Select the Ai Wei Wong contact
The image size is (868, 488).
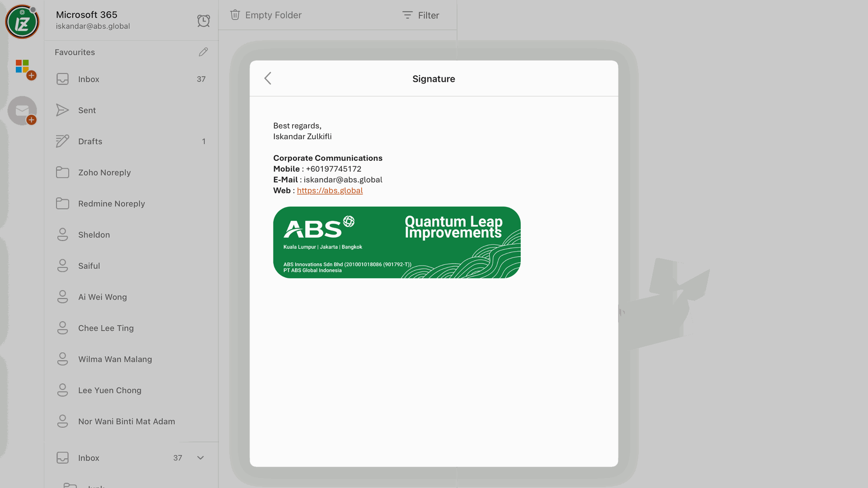point(103,297)
